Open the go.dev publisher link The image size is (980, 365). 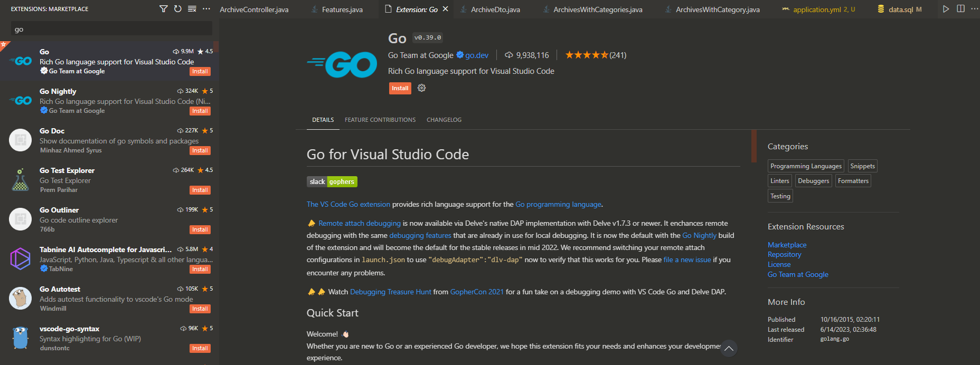click(477, 55)
